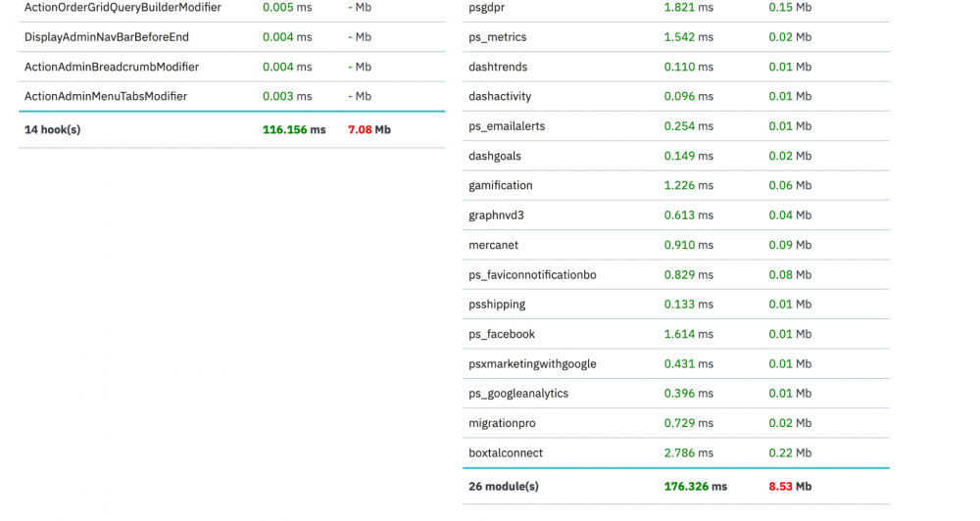Click the 8.53 Mb modules total memory
This screenshot has height=521, width=980.
790,486
